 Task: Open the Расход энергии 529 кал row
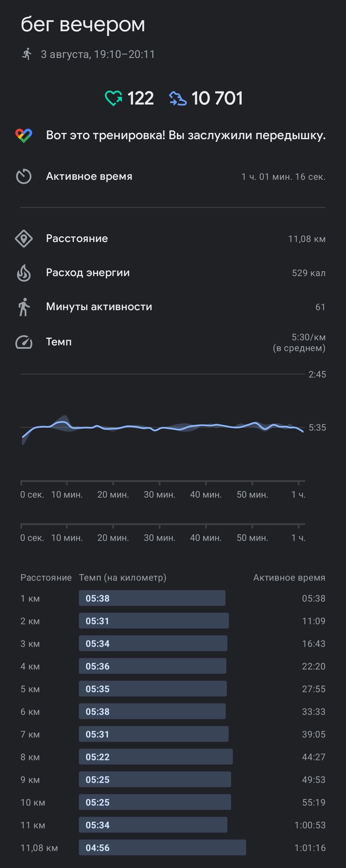point(173,273)
